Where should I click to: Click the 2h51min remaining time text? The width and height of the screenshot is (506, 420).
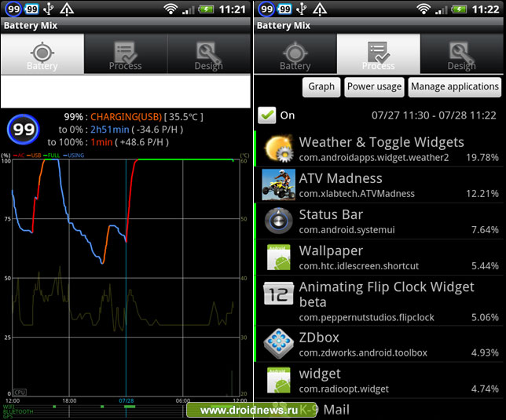point(110,130)
